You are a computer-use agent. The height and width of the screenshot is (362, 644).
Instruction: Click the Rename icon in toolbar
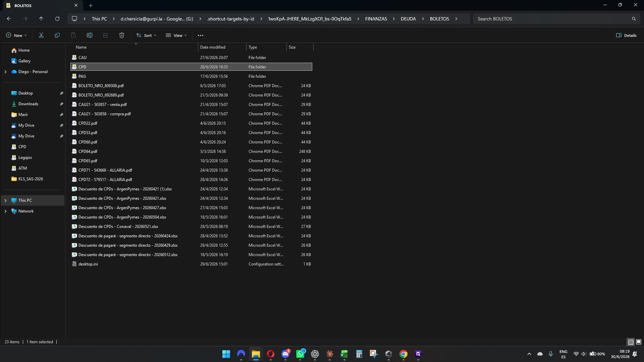point(90,35)
